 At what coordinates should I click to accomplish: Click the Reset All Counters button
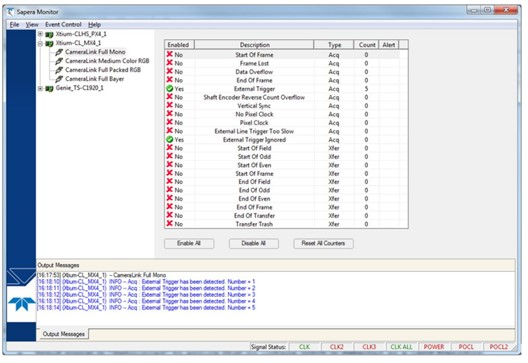click(x=323, y=243)
